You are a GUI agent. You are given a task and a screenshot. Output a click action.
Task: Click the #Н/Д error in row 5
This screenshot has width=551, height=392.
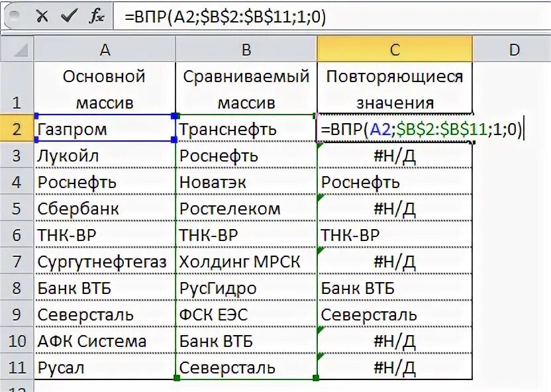pyautogui.click(x=394, y=208)
